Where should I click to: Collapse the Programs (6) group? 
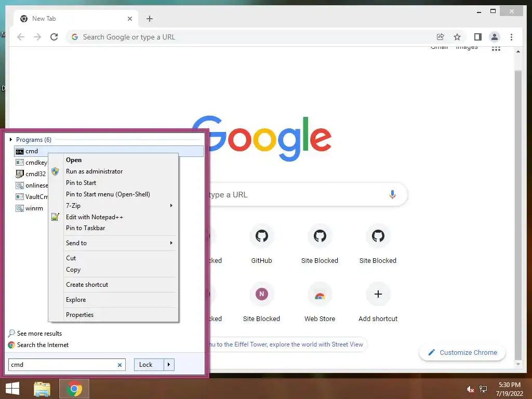(x=11, y=139)
